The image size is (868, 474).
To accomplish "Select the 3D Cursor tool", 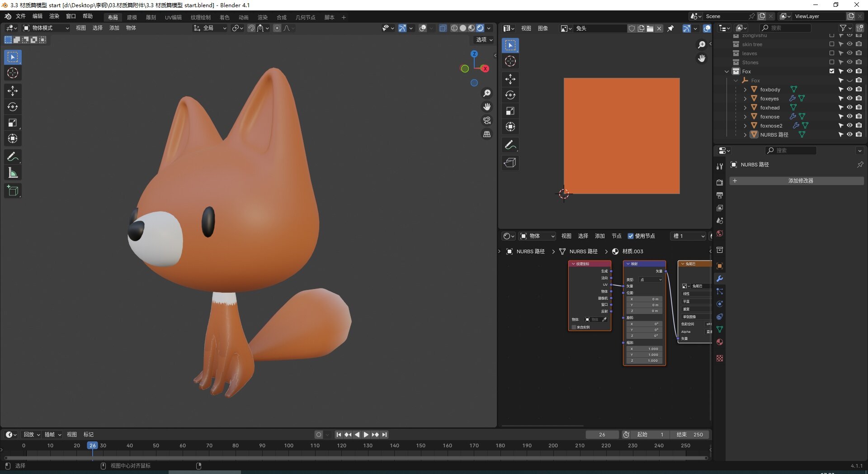I will click(13, 73).
